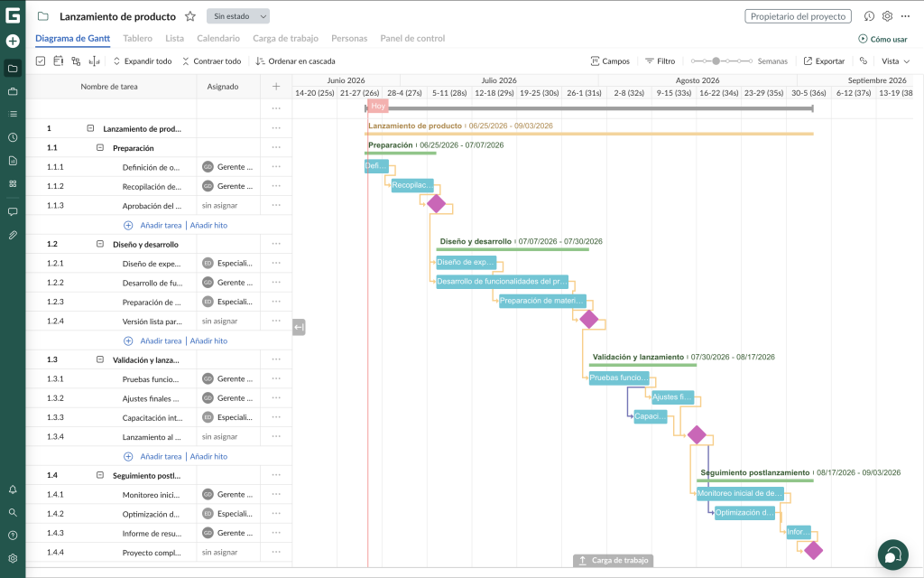Open search magnifier in sidebar
Viewport: 924px width, 578px height.
[x=13, y=513]
